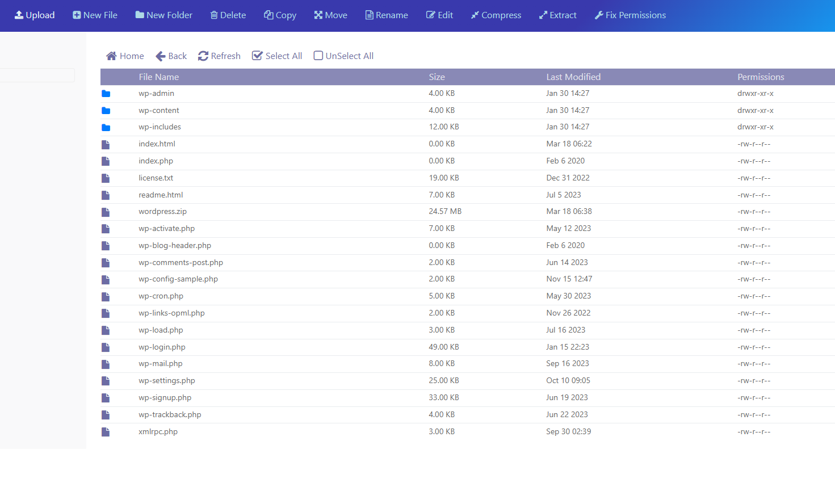Click the Mar 18 06:22 date

coord(569,144)
